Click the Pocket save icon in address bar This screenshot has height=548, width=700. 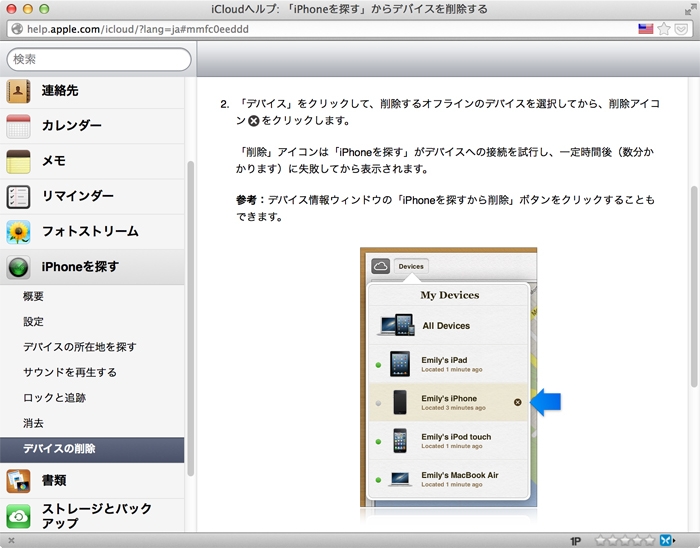(x=681, y=29)
